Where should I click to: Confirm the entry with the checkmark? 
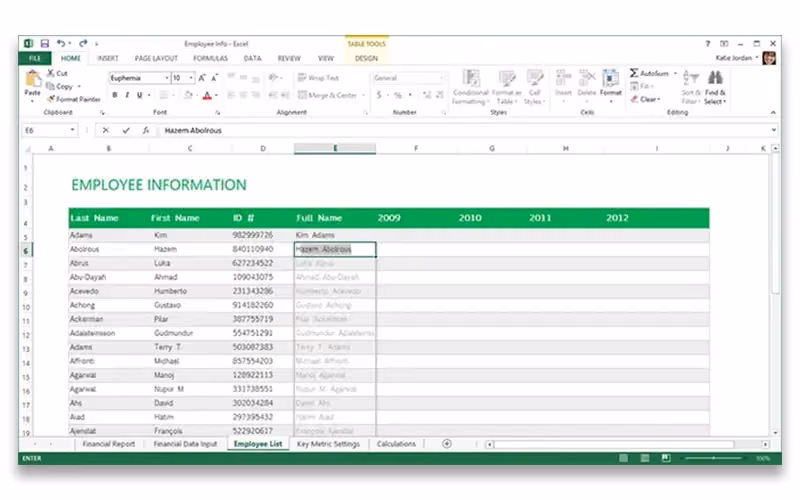126,130
